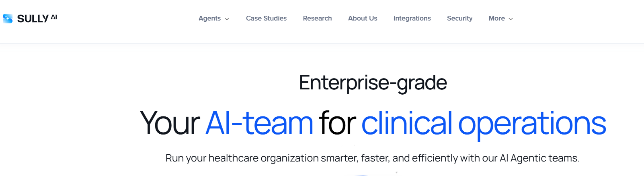Click the word Your in headline

click(170, 123)
